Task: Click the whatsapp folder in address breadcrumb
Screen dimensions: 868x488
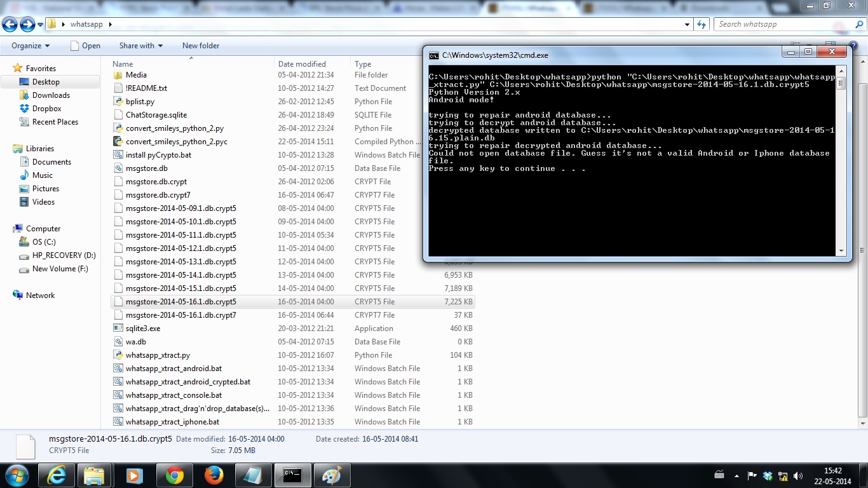Action: click(86, 24)
